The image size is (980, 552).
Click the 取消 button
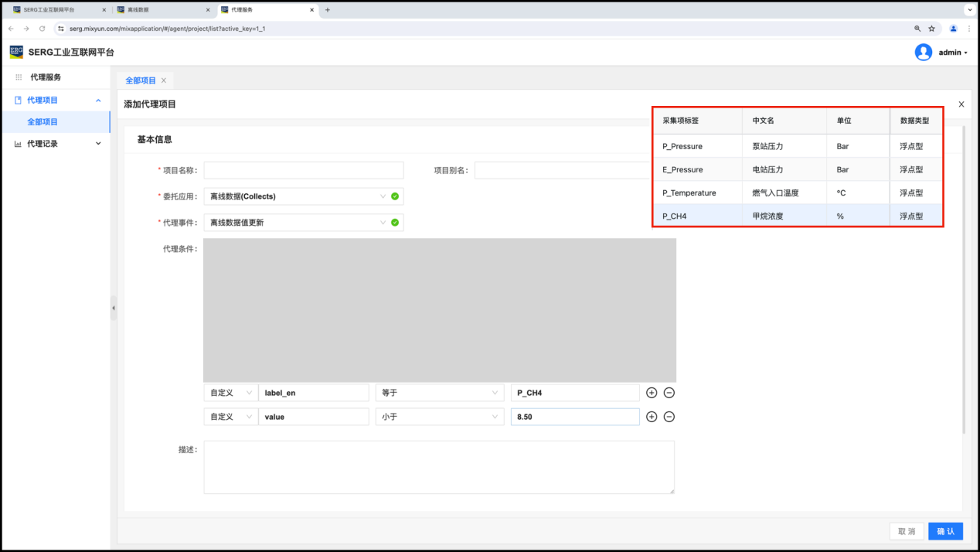pyautogui.click(x=906, y=531)
